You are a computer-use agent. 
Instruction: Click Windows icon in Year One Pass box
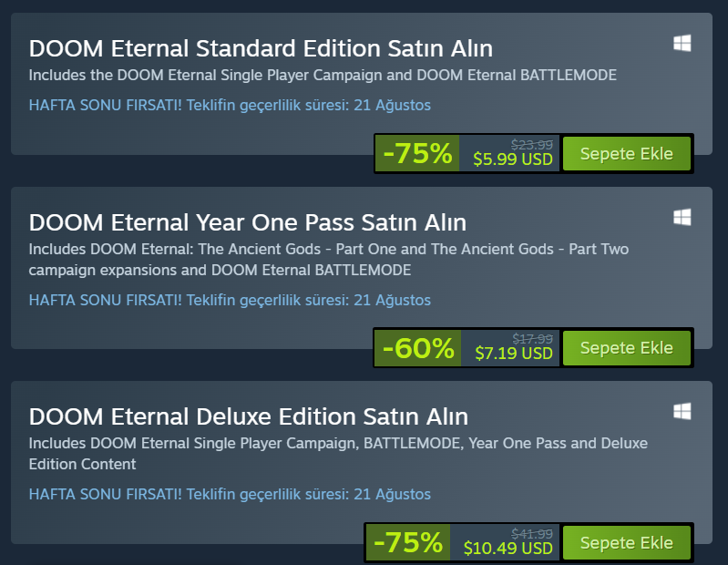[x=682, y=217]
